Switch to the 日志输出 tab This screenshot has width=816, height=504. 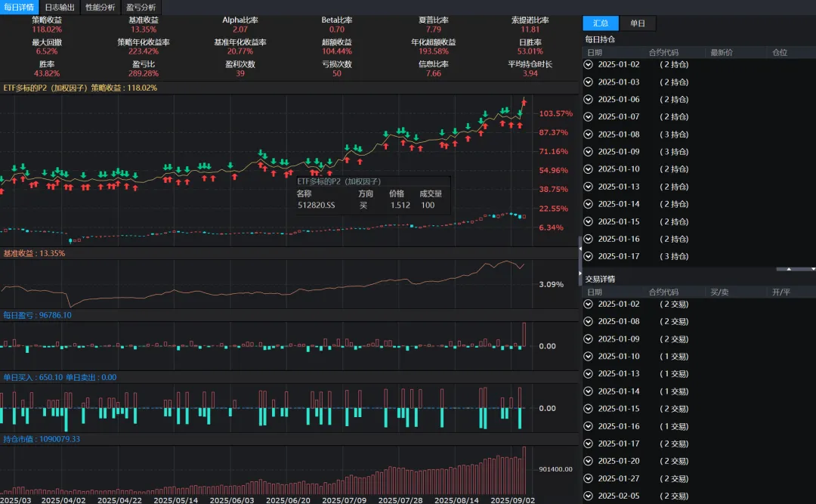pyautogui.click(x=60, y=8)
